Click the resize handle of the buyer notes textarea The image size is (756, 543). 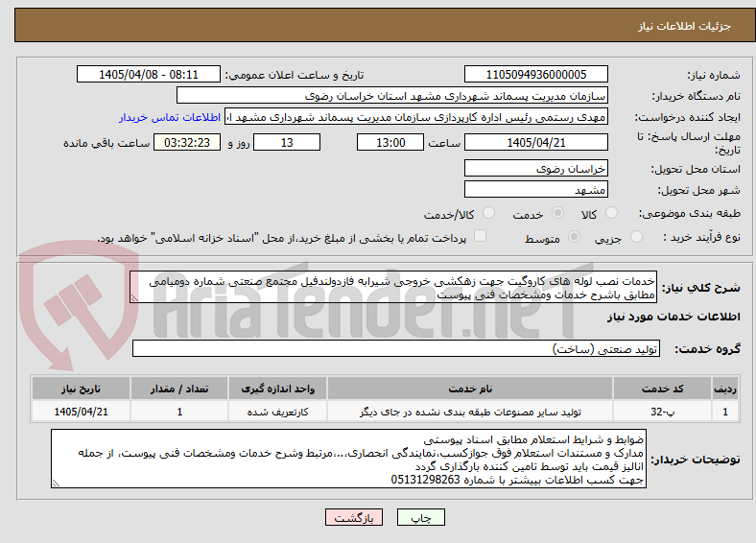pyautogui.click(x=56, y=484)
